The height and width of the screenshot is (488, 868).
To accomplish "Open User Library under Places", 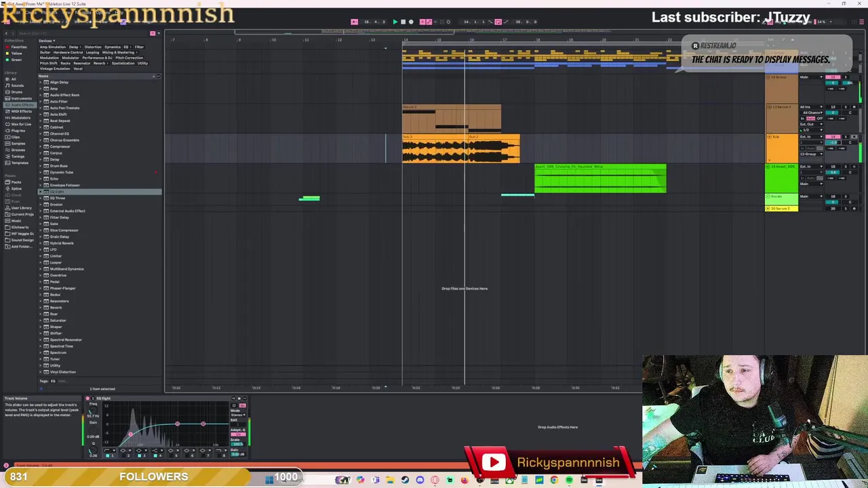I will point(20,208).
